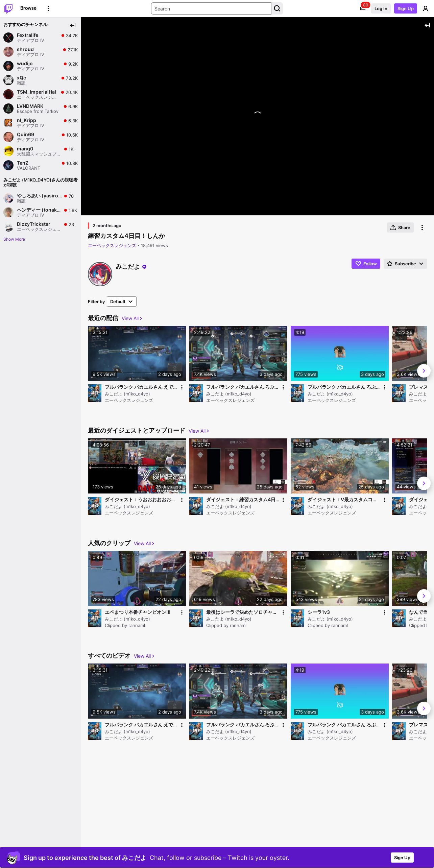Screen dimensions: 434x868
Task: Open options for clip 最後はシーラで決めた
Action: [x=283, y=612]
